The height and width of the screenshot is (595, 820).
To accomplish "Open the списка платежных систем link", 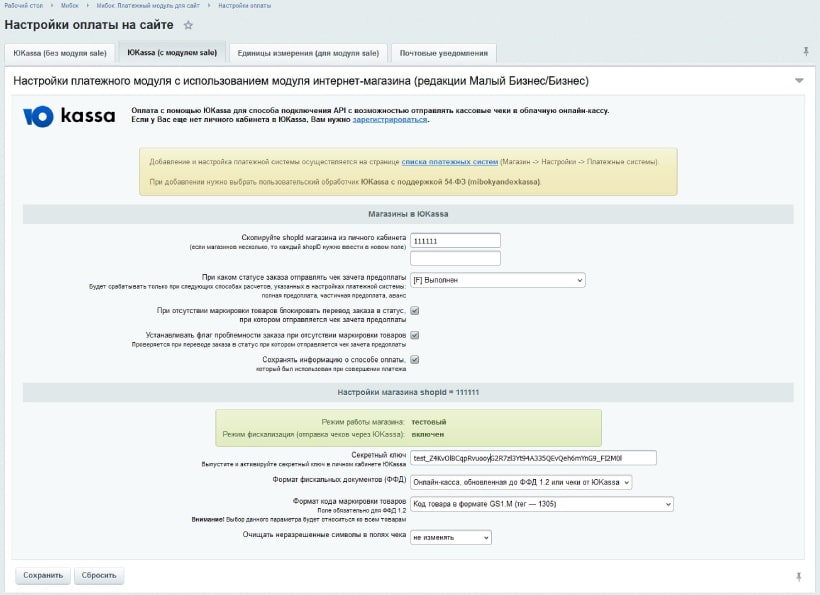I will click(x=450, y=162).
